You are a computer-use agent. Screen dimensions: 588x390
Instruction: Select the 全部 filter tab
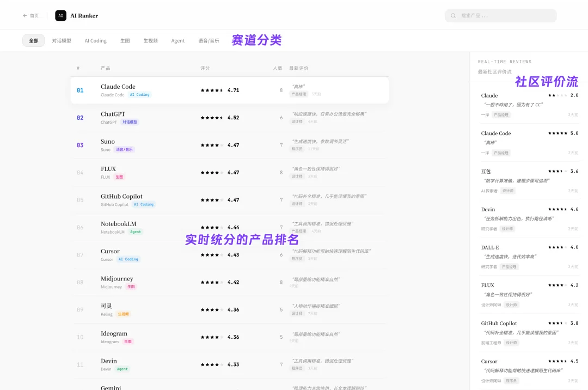tap(33, 40)
